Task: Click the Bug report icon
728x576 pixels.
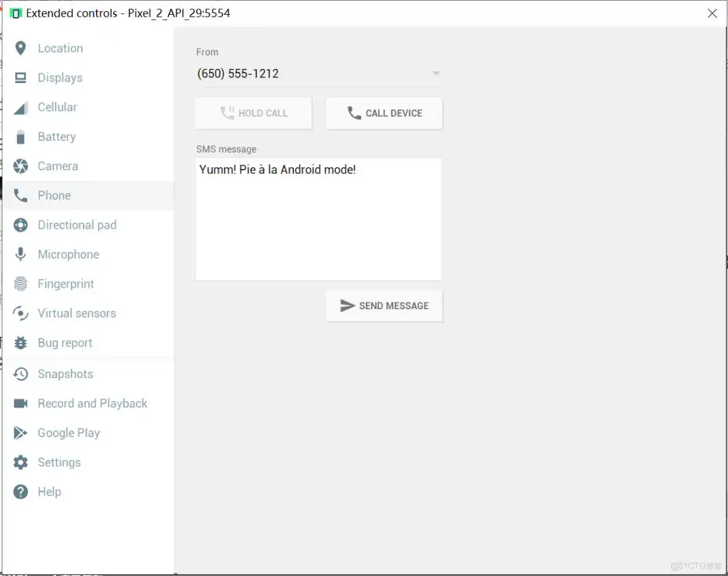Action: pyautogui.click(x=20, y=343)
